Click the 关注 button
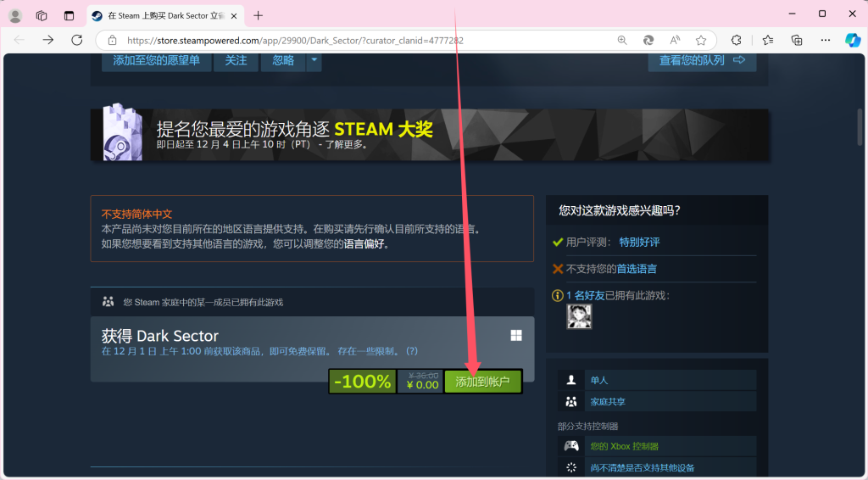 (x=236, y=61)
